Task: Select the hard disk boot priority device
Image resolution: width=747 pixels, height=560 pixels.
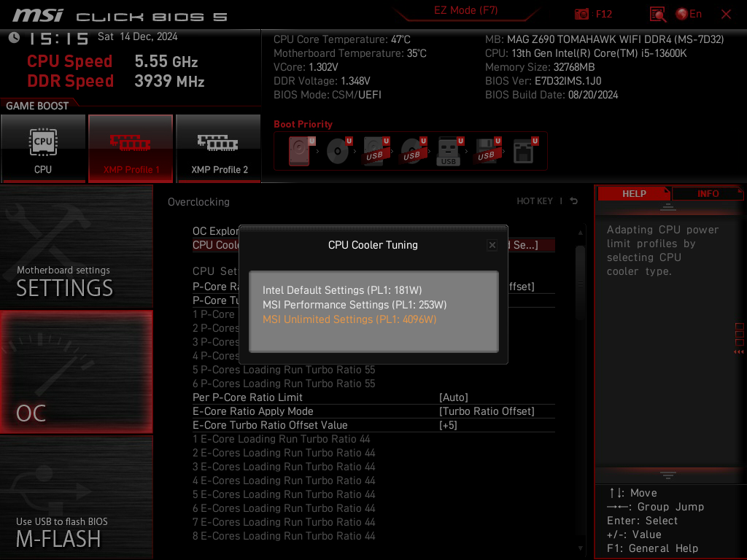Action: [x=300, y=151]
